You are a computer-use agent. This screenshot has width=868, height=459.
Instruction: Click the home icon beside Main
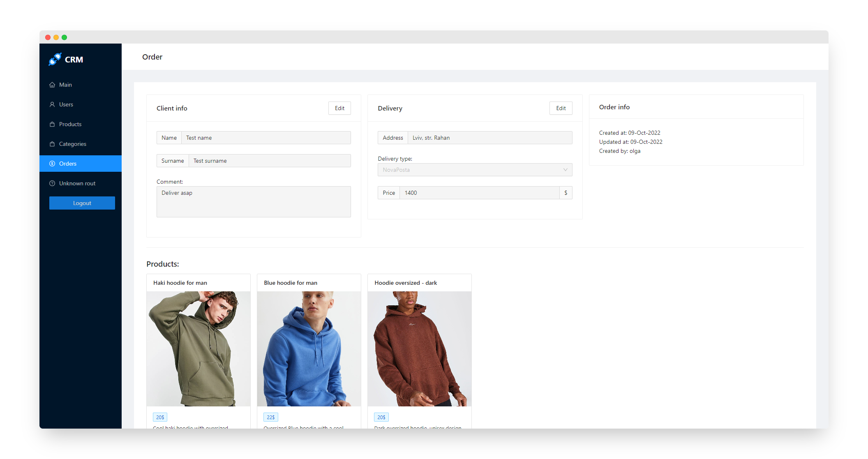pyautogui.click(x=52, y=85)
